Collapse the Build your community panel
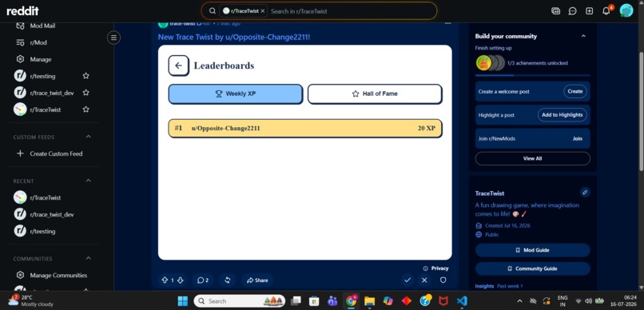 pyautogui.click(x=583, y=36)
